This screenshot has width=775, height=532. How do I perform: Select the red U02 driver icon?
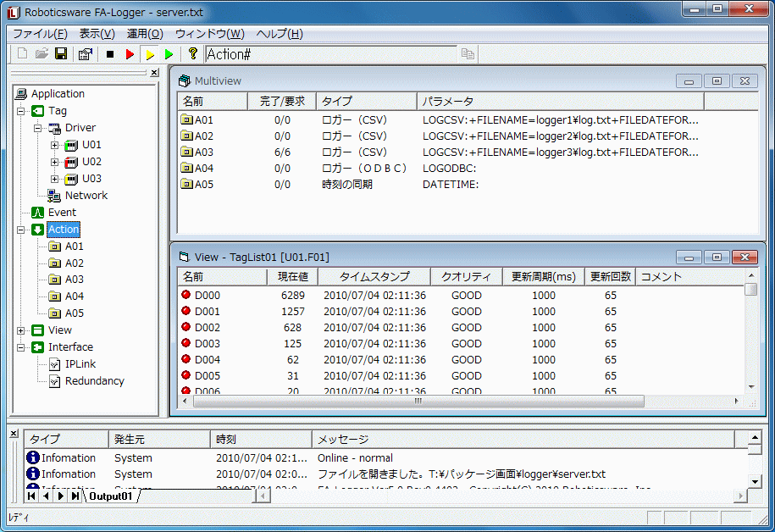click(71, 162)
